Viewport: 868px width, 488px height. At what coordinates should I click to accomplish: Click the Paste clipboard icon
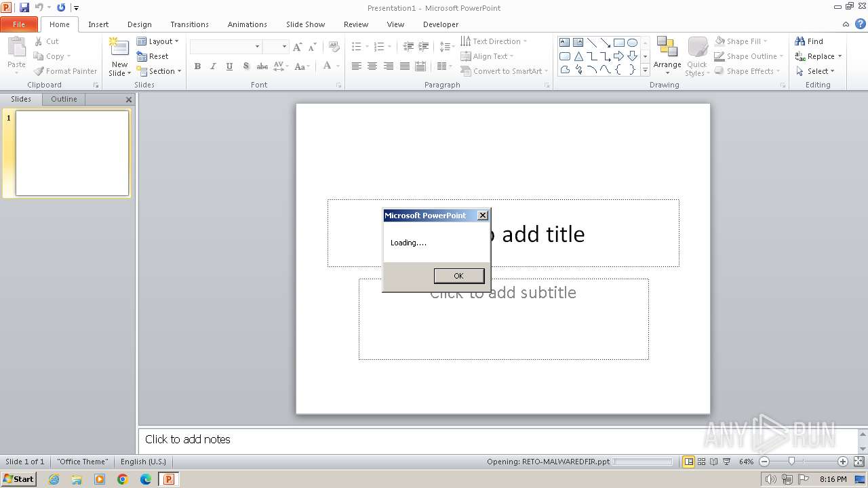(x=16, y=49)
